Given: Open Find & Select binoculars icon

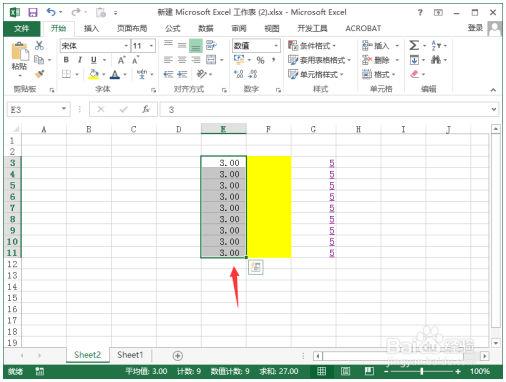Looking at the screenshot, I should click(x=435, y=60).
